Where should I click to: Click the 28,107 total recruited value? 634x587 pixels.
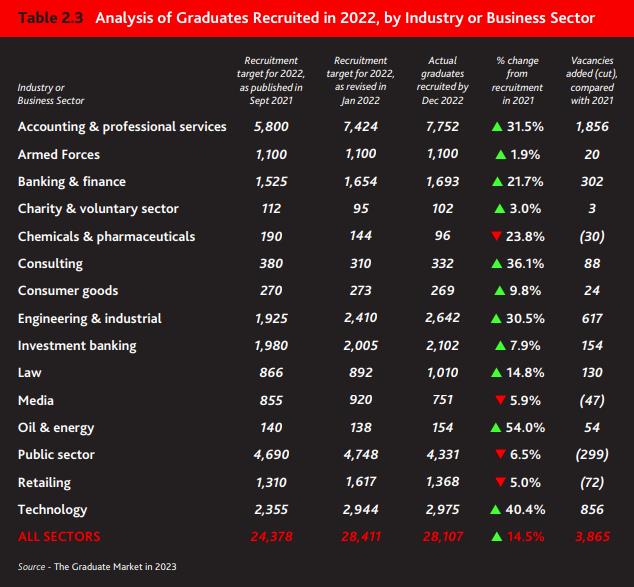tap(443, 536)
